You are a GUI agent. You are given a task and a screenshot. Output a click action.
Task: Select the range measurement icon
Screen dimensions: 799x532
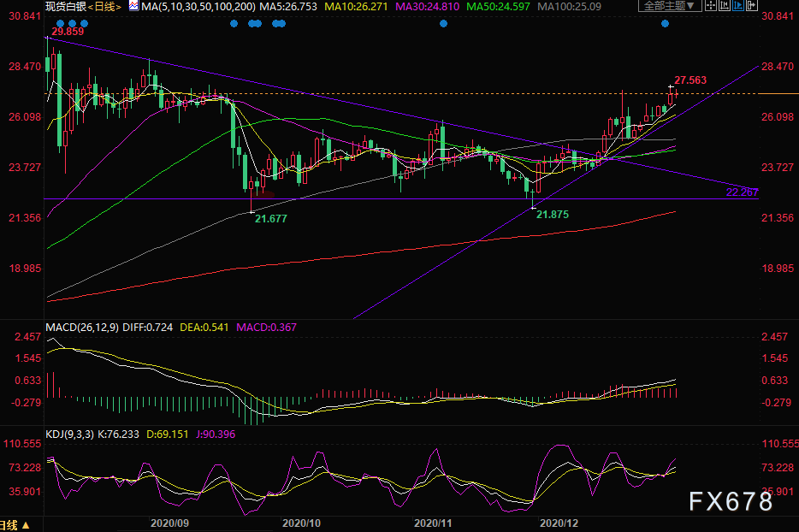(725, 5)
